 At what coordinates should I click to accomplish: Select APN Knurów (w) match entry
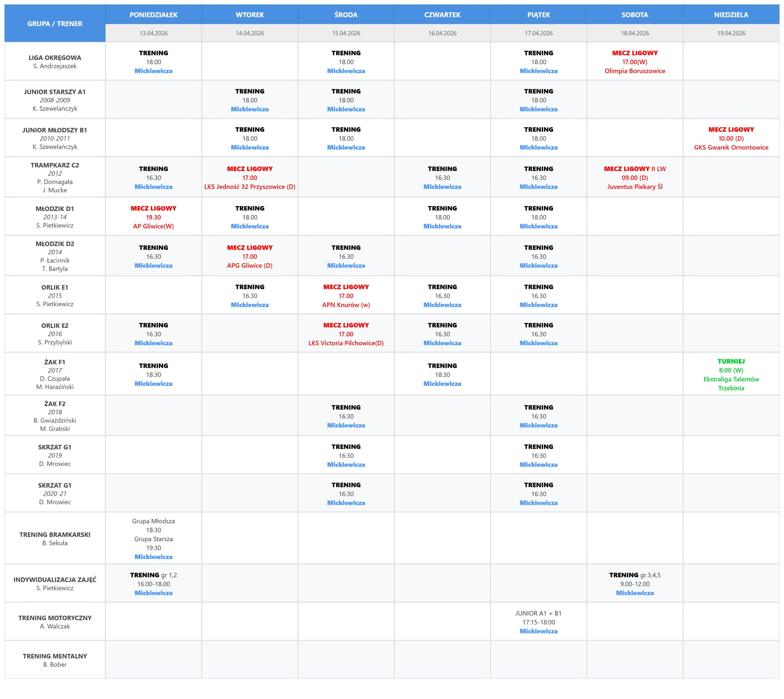[x=346, y=305]
